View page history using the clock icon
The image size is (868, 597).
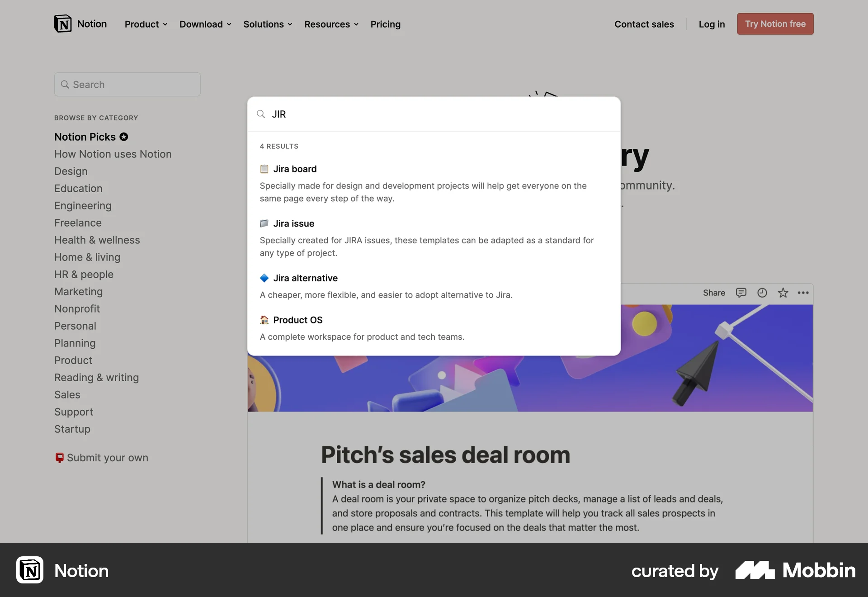coord(762,293)
